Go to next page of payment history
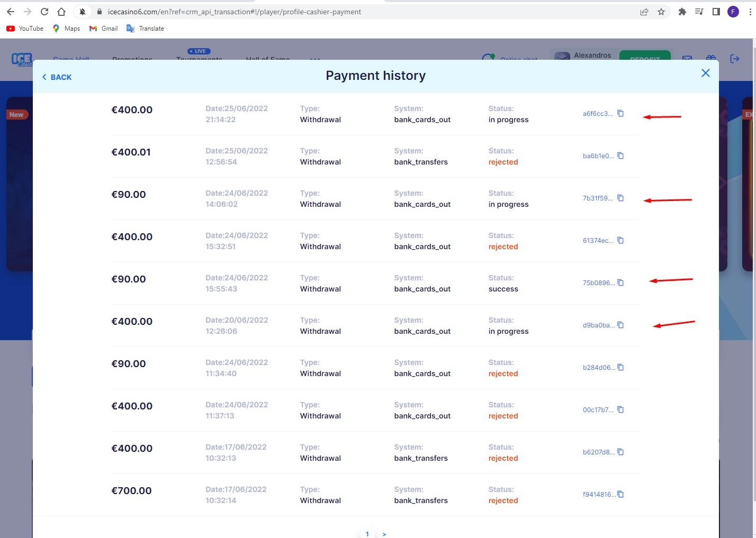This screenshot has height=538, width=756. (384, 534)
